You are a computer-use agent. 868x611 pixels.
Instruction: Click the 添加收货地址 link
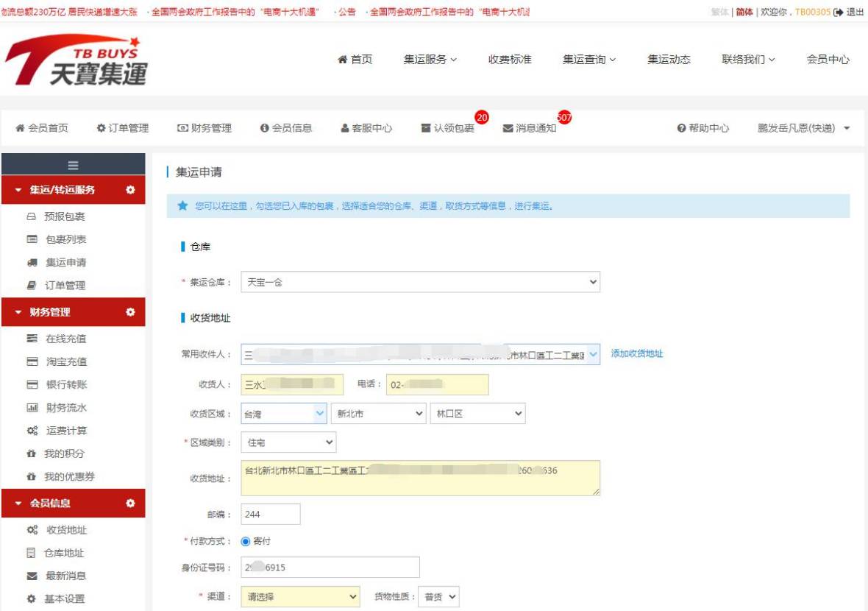pos(636,353)
